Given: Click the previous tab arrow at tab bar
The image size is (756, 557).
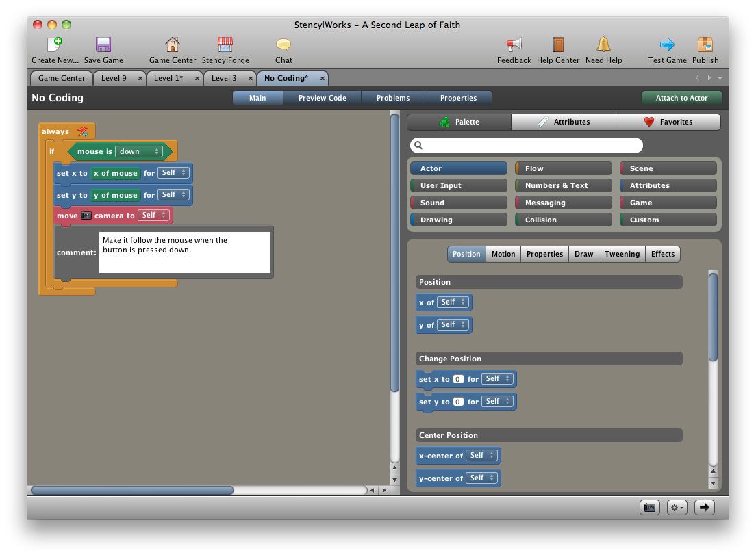Looking at the screenshot, I should click(697, 78).
